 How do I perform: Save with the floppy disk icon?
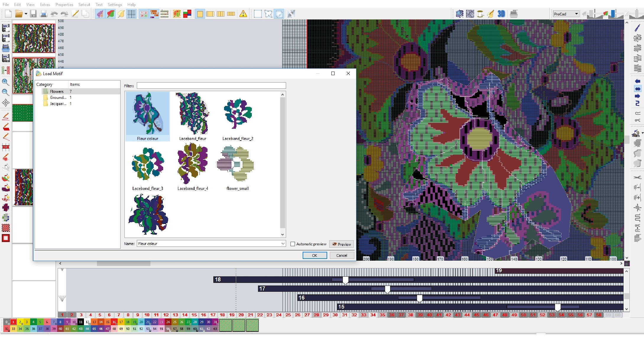point(33,14)
